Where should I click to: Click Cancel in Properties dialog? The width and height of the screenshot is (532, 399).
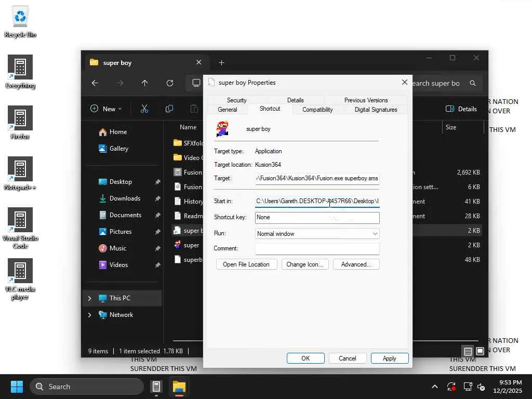tap(348, 358)
